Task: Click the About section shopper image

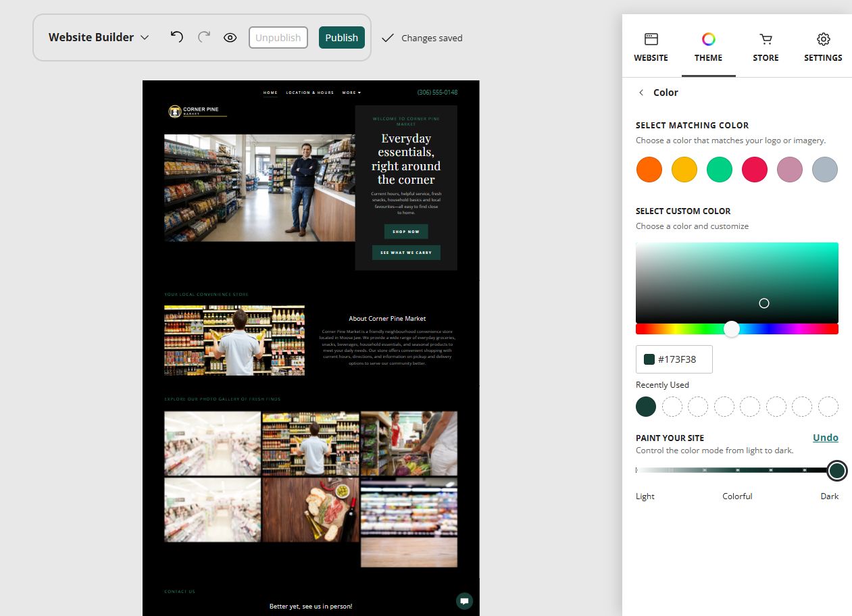Action: [x=234, y=340]
